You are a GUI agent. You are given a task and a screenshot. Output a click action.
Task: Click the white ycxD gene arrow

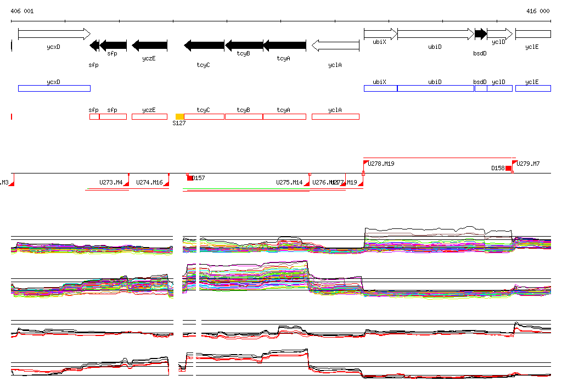[54, 34]
